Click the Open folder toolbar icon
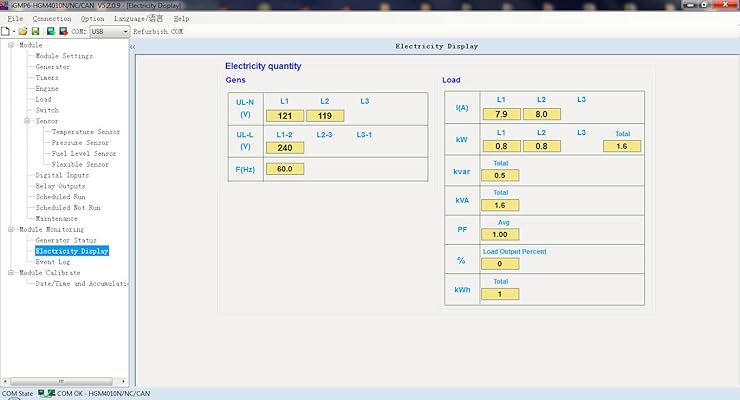The height and width of the screenshot is (400, 740). click(23, 32)
